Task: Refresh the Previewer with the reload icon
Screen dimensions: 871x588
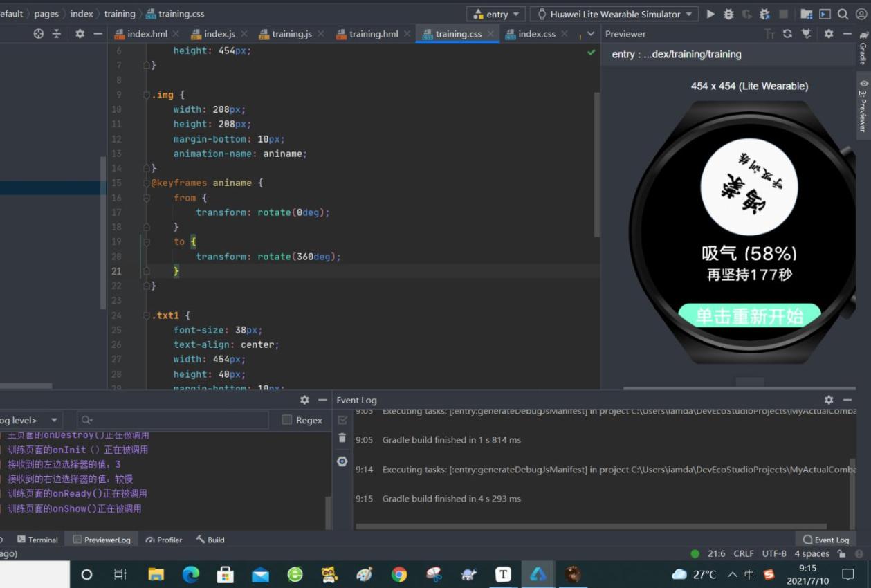Action: (787, 34)
